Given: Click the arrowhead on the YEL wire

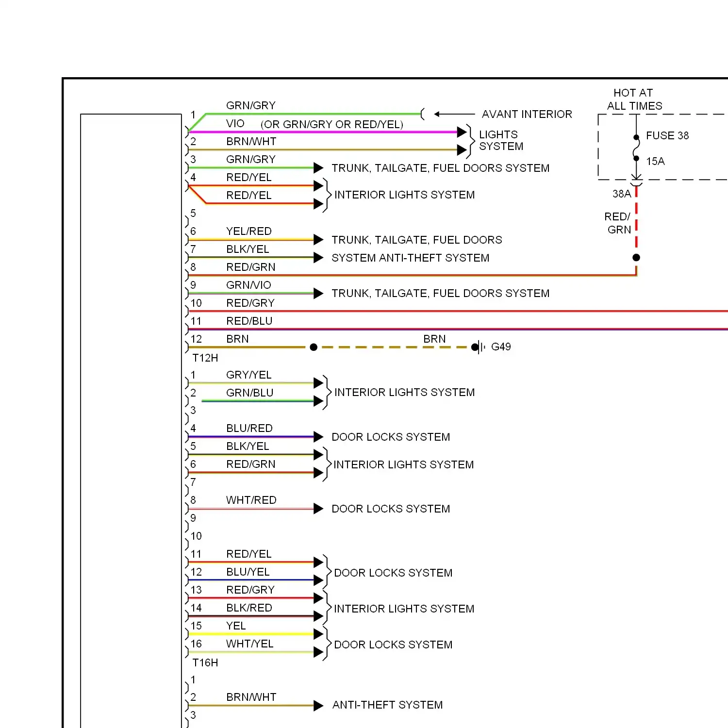Looking at the screenshot, I should pos(318,634).
